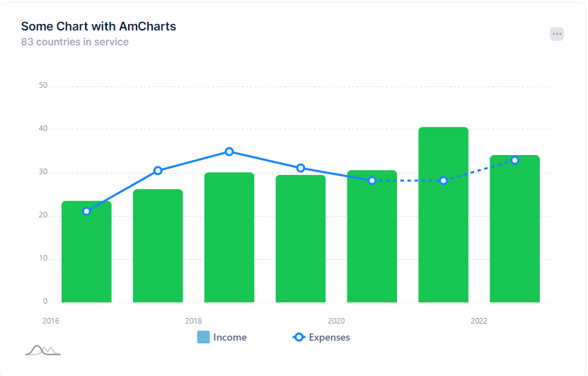Click the 2018 x-axis label
Viewport: 588px width, 376px height.
193,321
